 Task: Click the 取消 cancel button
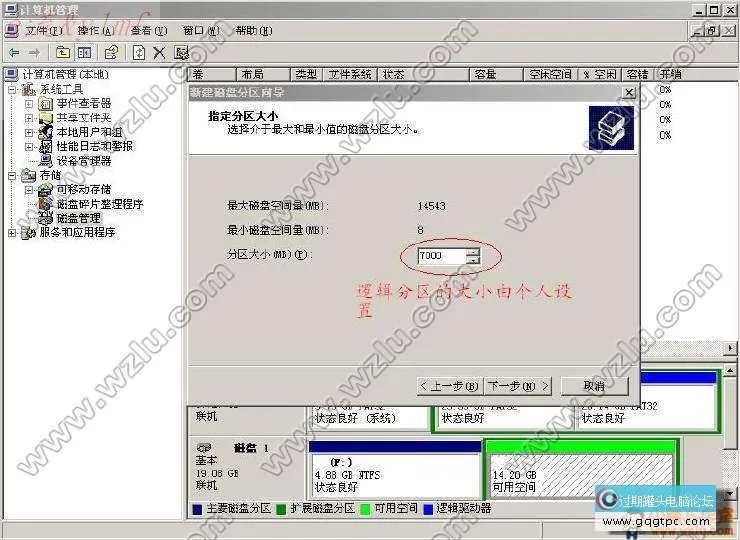pos(594,386)
